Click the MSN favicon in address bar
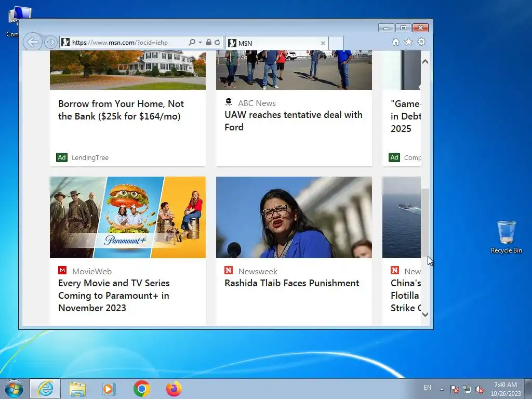532x399 pixels. tap(66, 43)
